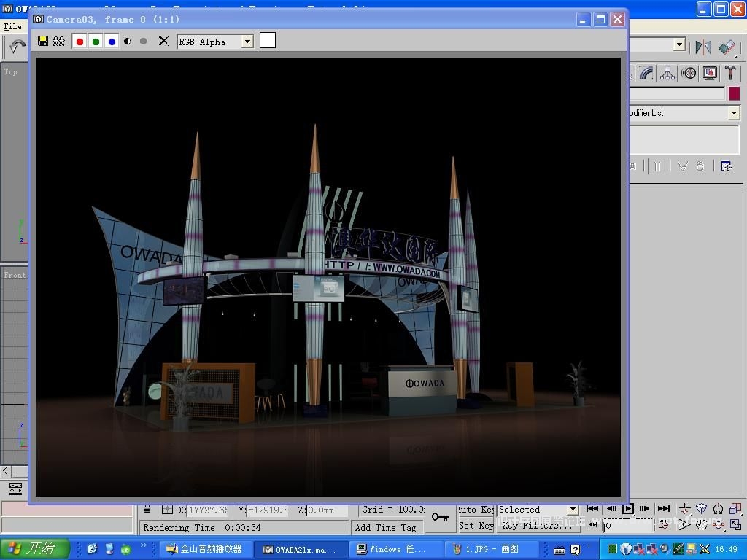
Task: Select the Mirror tool icon
Action: (x=703, y=47)
